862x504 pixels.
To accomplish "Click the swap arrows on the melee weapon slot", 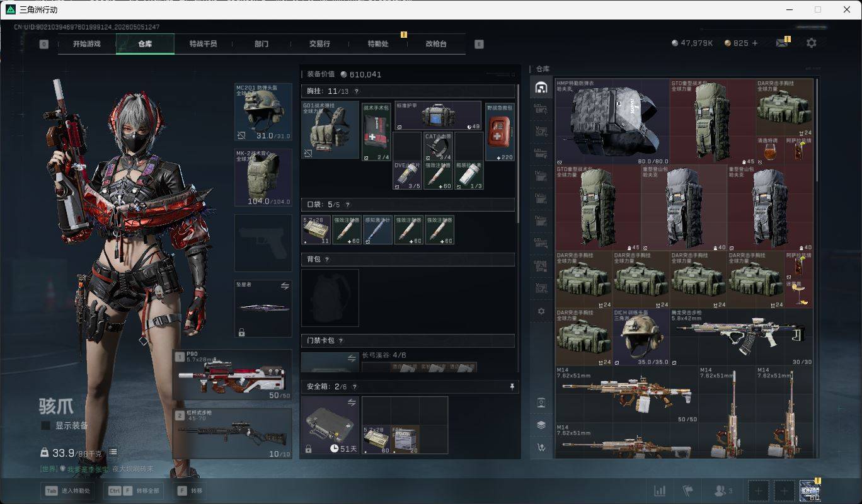I will pyautogui.click(x=285, y=285).
